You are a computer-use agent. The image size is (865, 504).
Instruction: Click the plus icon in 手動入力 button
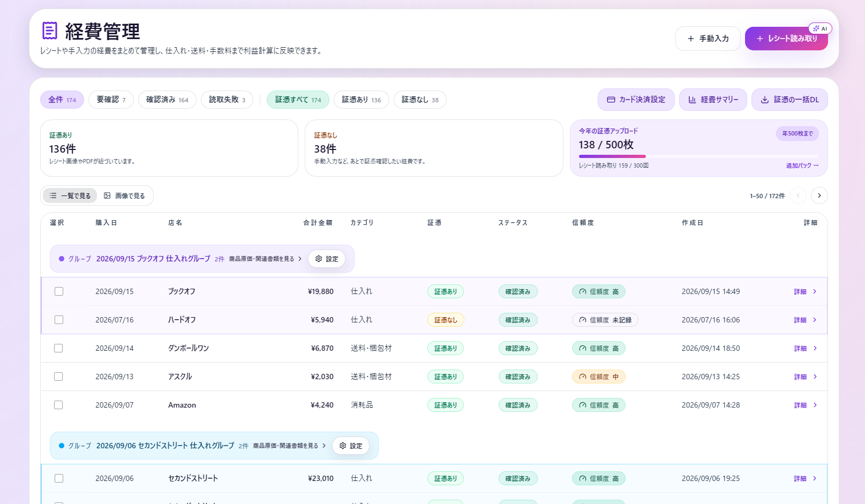tap(691, 39)
